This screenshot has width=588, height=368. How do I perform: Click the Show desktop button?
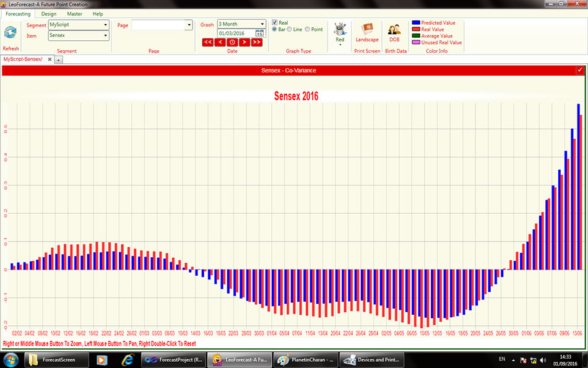(585, 360)
